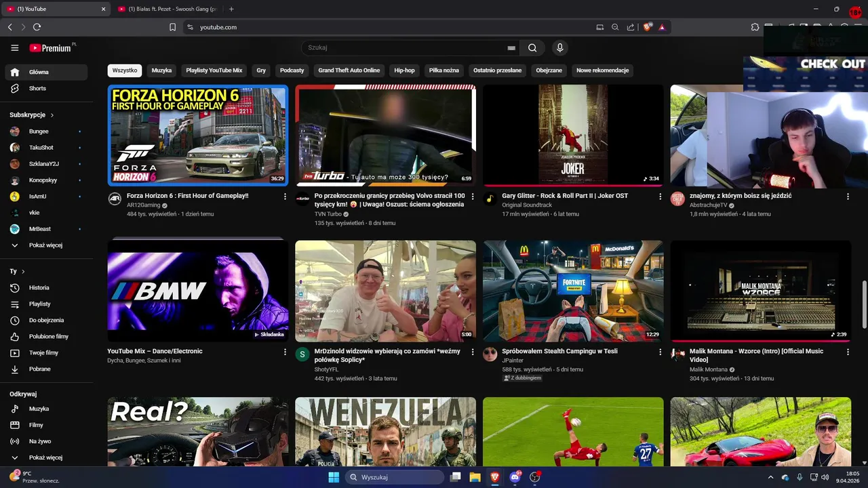Switch to the Białas ft. Pezet browser tab
868x488 pixels.
167,9
